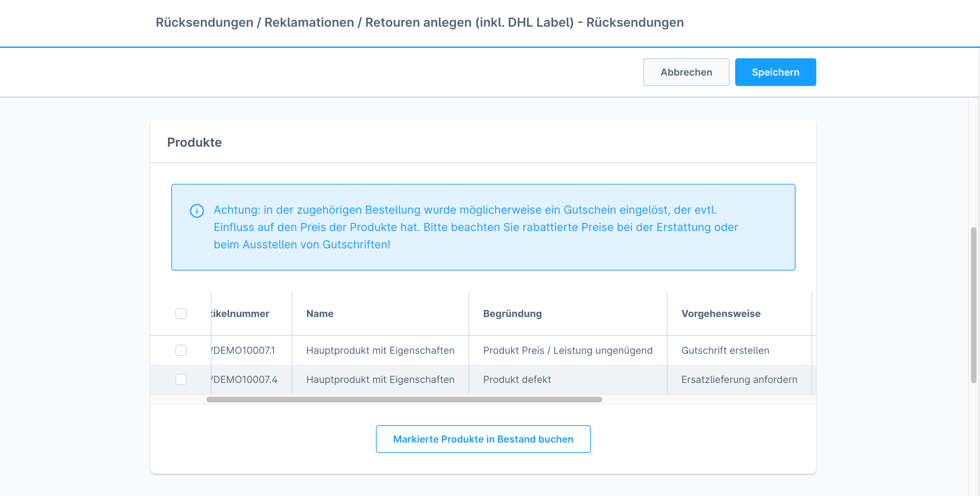Click Markierte Produkte in Bestand buchen

(x=483, y=439)
